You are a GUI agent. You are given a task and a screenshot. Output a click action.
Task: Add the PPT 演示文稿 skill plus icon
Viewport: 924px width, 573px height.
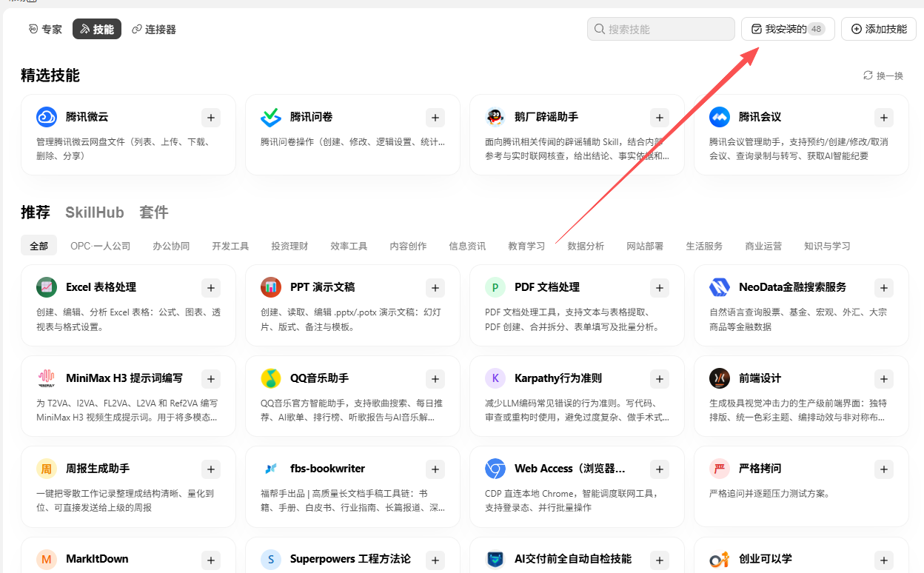pos(435,287)
